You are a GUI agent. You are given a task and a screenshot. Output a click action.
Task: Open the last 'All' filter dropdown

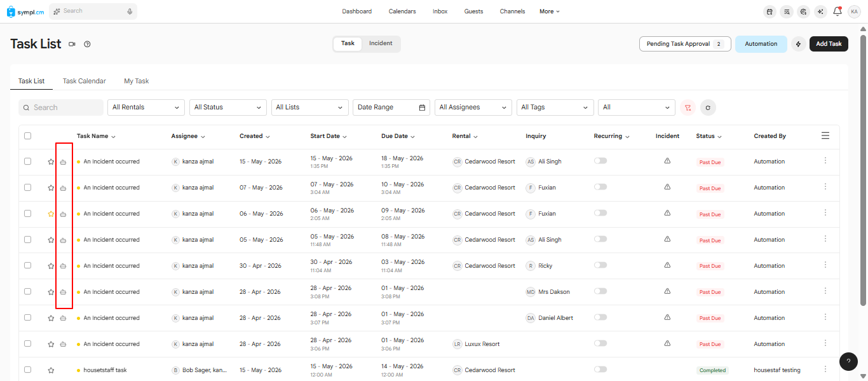click(637, 107)
